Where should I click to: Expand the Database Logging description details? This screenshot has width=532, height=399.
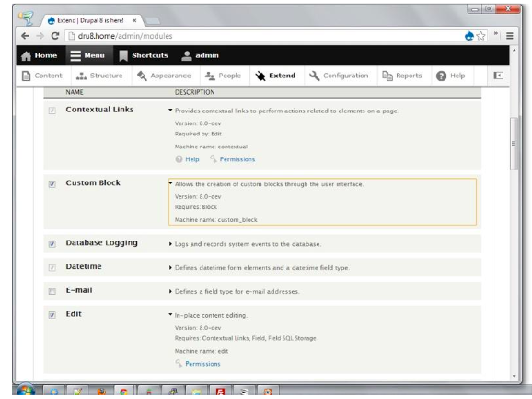point(170,244)
